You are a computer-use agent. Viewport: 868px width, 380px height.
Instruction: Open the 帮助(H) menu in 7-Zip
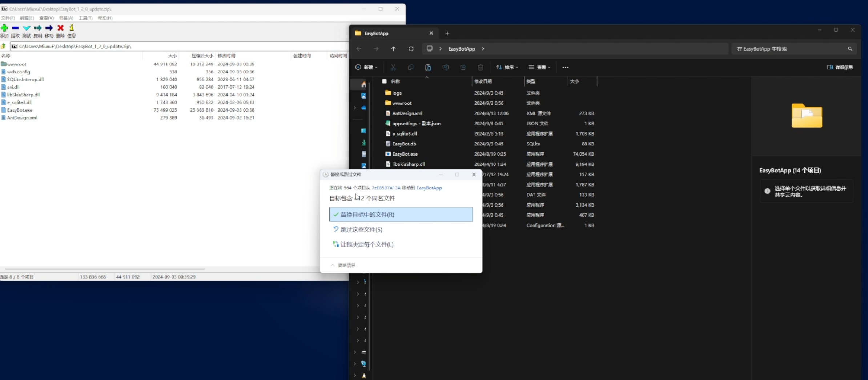pos(105,18)
